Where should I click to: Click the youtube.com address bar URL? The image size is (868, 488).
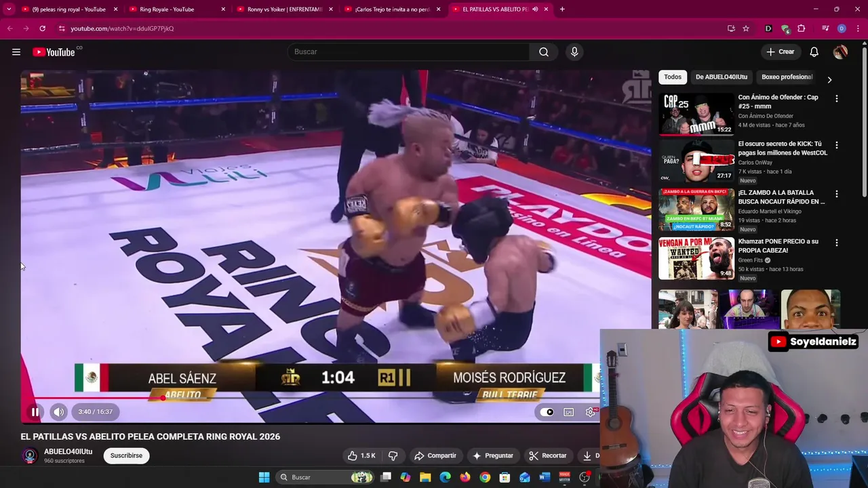click(x=122, y=28)
